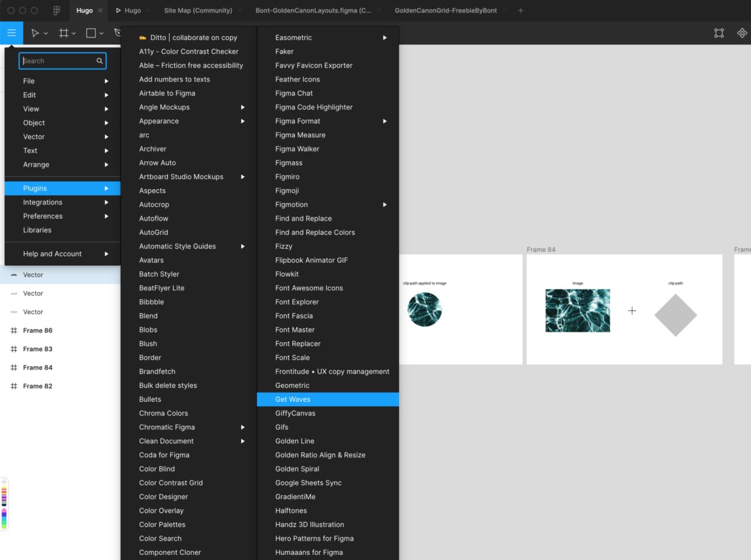Expand Angle Mockups plugin submenu

pos(188,107)
